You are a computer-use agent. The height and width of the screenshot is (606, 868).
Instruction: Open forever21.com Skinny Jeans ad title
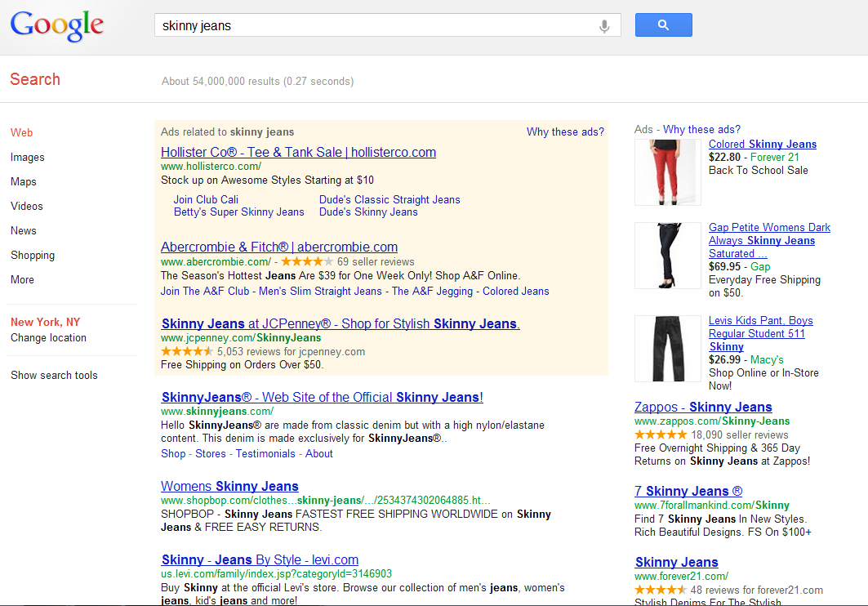(676, 562)
